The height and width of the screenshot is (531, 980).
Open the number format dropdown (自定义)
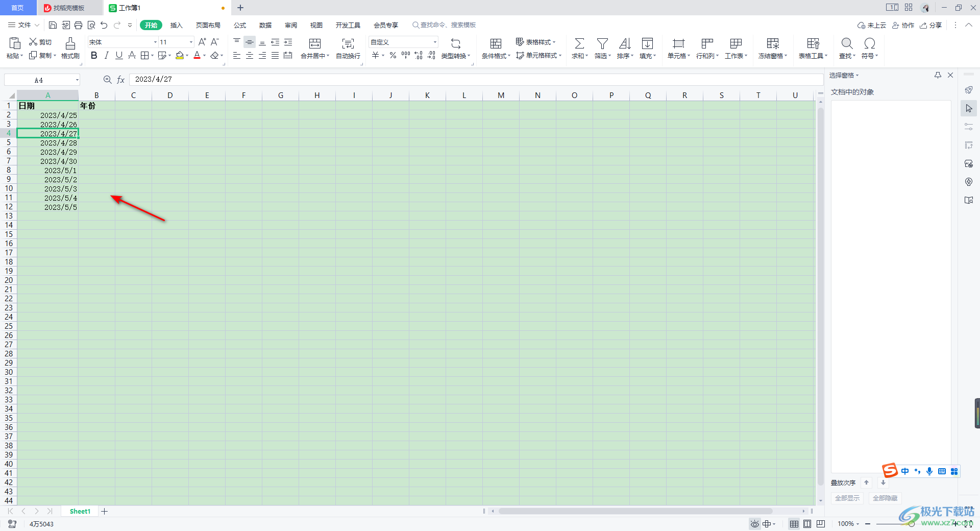(x=435, y=42)
